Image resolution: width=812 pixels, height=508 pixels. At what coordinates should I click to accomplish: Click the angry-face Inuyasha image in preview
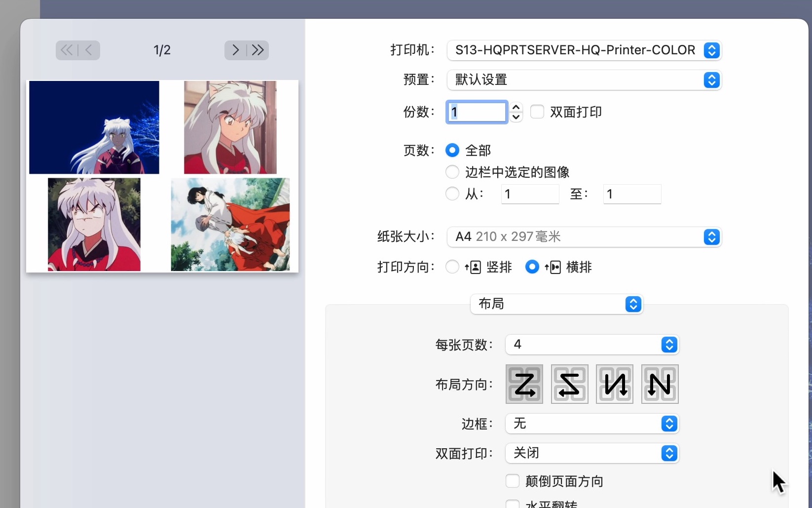pos(94,225)
